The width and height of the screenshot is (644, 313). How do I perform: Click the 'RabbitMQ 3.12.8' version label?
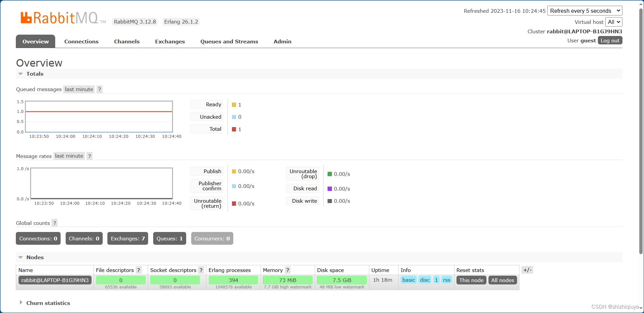pos(135,22)
